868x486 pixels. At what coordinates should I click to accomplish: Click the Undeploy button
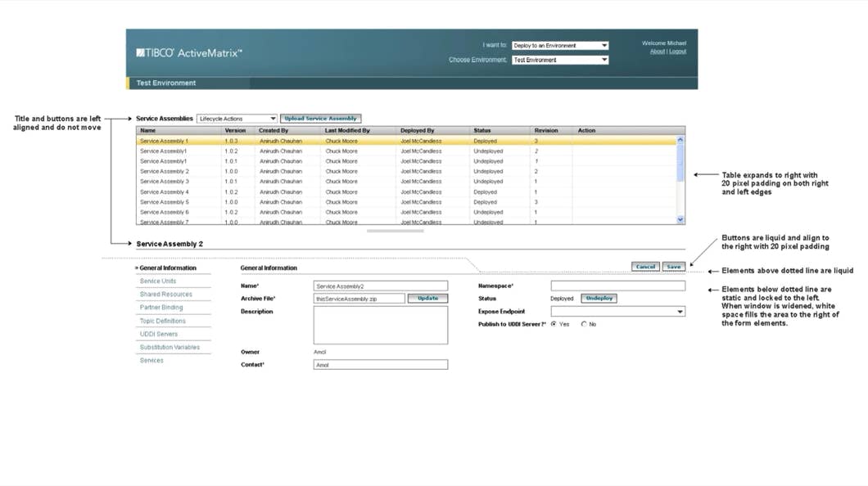point(599,299)
